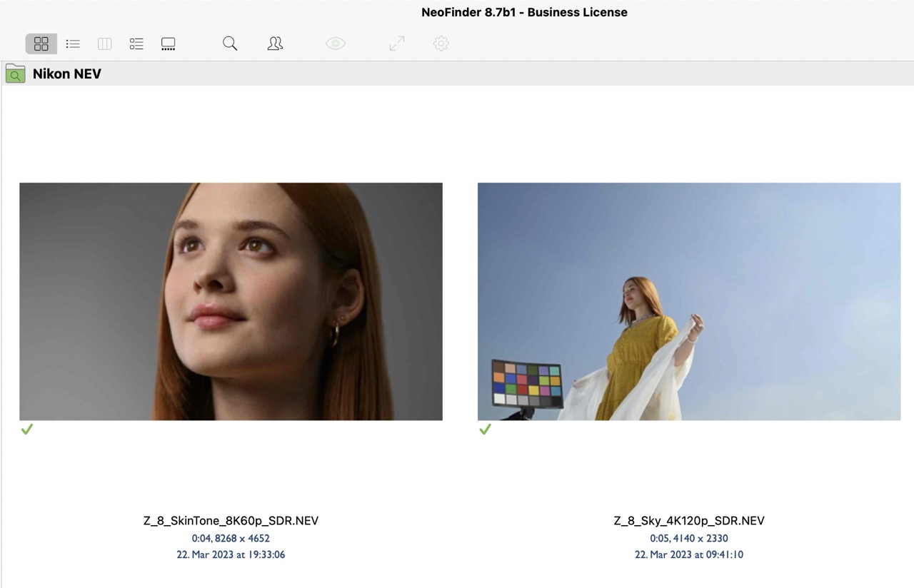Open the search magnifier tool
The width and height of the screenshot is (914, 588).
pos(230,44)
